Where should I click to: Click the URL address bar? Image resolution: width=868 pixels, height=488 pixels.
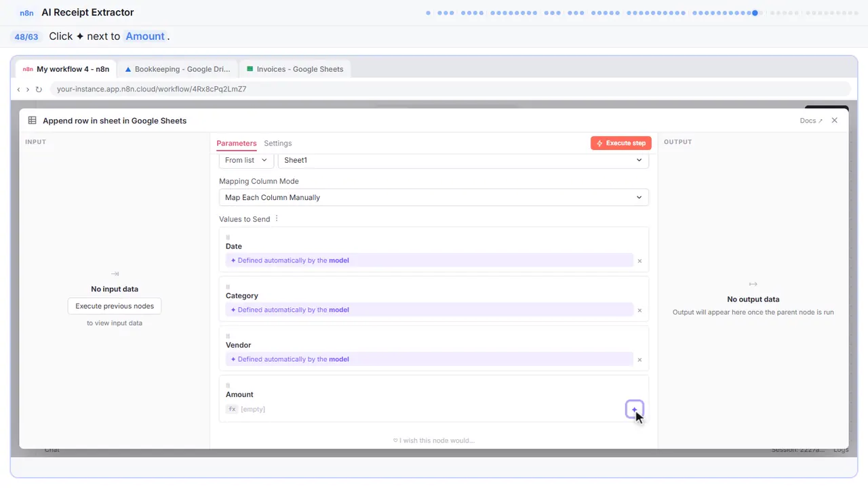pyautogui.click(x=450, y=89)
